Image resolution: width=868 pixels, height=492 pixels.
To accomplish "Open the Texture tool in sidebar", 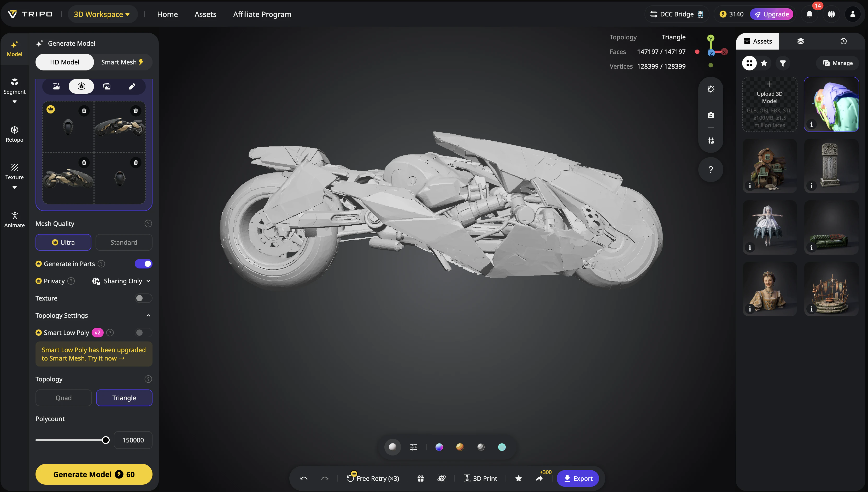I will point(14,172).
